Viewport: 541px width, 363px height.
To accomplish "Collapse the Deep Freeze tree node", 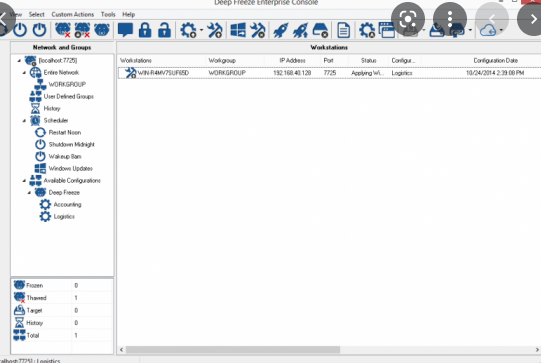I will [29, 193].
